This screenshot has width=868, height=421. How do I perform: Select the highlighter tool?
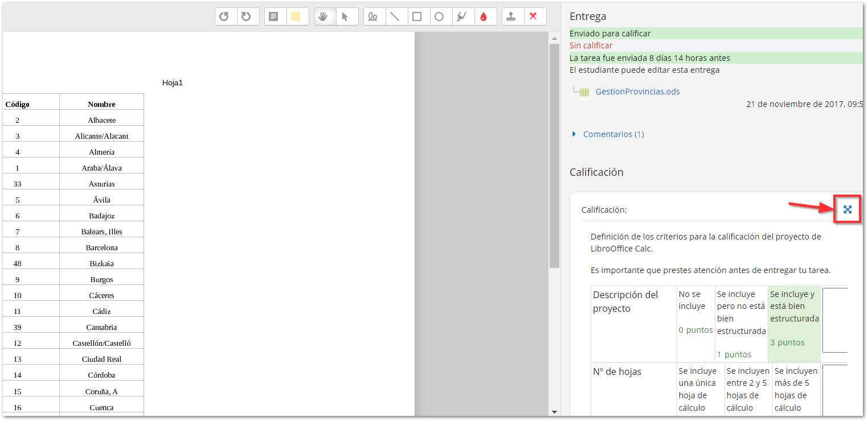point(462,16)
